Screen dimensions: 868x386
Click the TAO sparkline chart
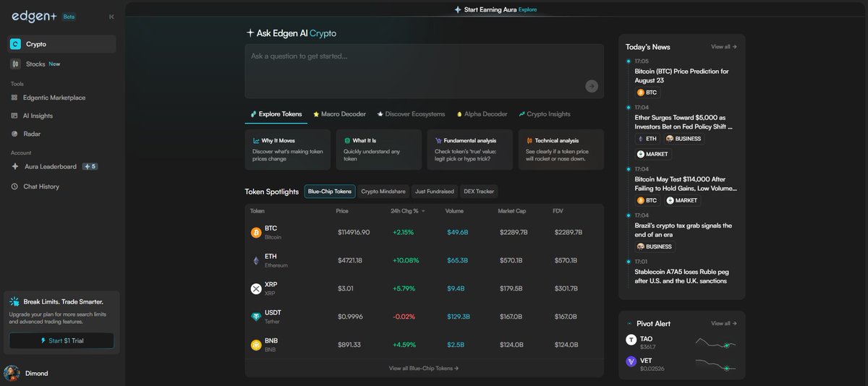716,343
